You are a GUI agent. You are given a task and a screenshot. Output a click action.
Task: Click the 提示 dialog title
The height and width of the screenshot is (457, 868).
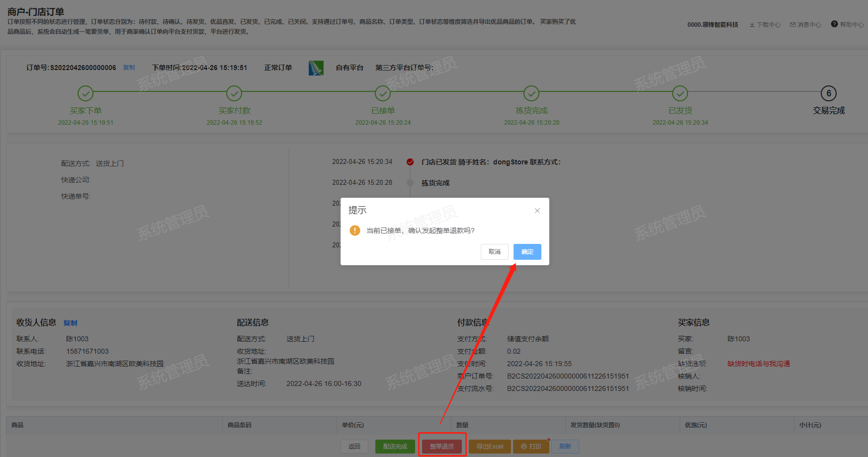(357, 210)
